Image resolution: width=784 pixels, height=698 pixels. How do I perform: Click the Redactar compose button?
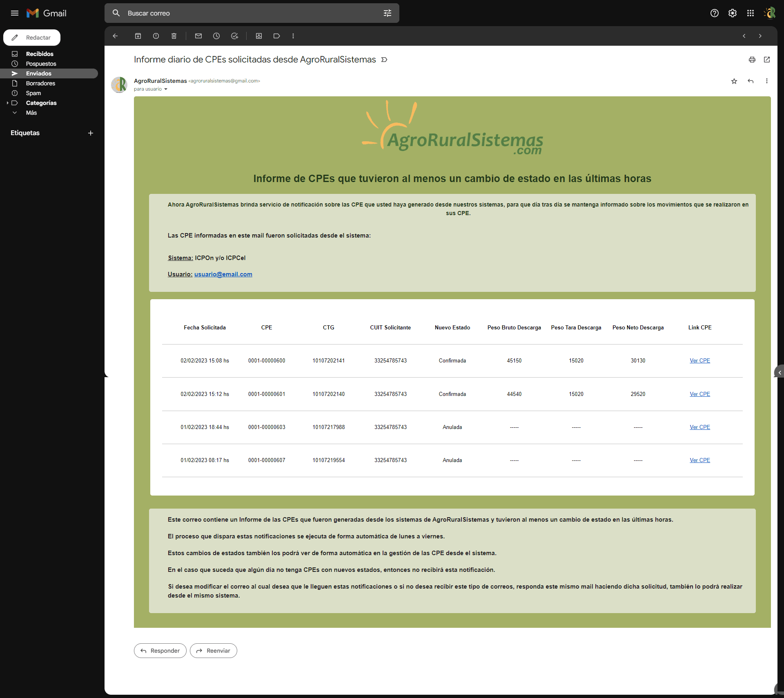(32, 38)
